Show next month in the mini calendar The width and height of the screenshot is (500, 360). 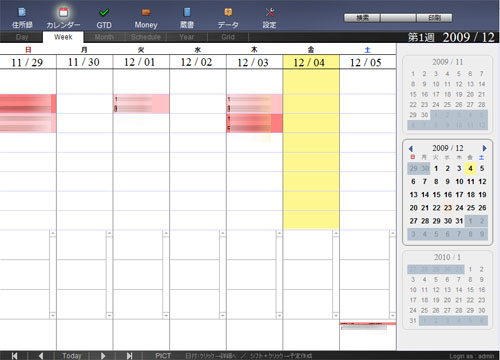pyautogui.click(x=484, y=148)
